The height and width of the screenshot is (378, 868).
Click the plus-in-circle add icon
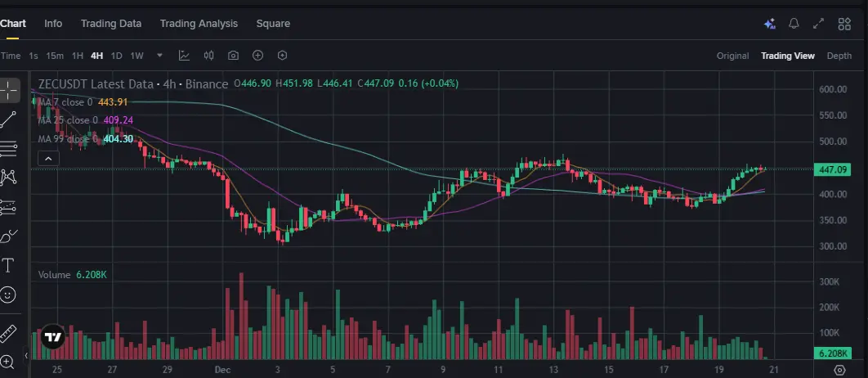tap(257, 56)
